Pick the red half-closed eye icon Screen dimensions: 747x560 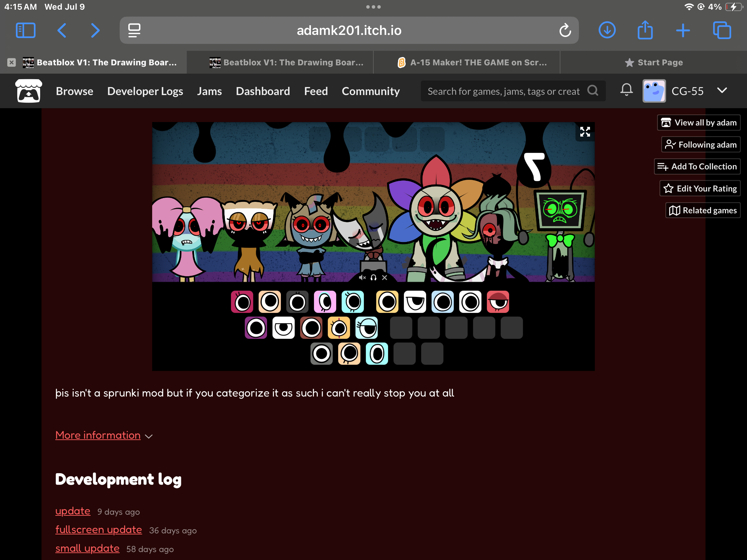(498, 302)
